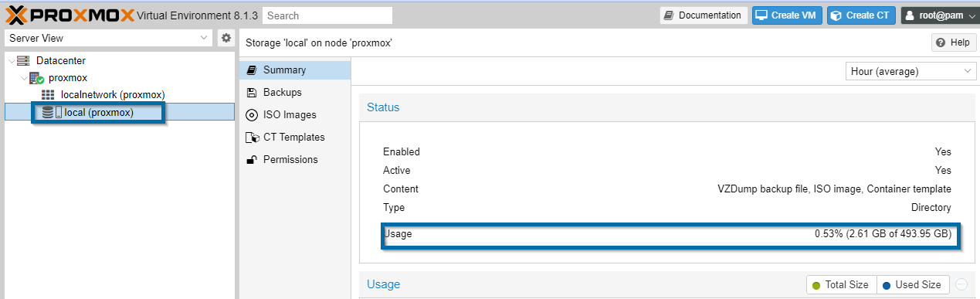Click the Help question mark icon
Image resolution: width=980 pixels, height=299 pixels.
941,42
